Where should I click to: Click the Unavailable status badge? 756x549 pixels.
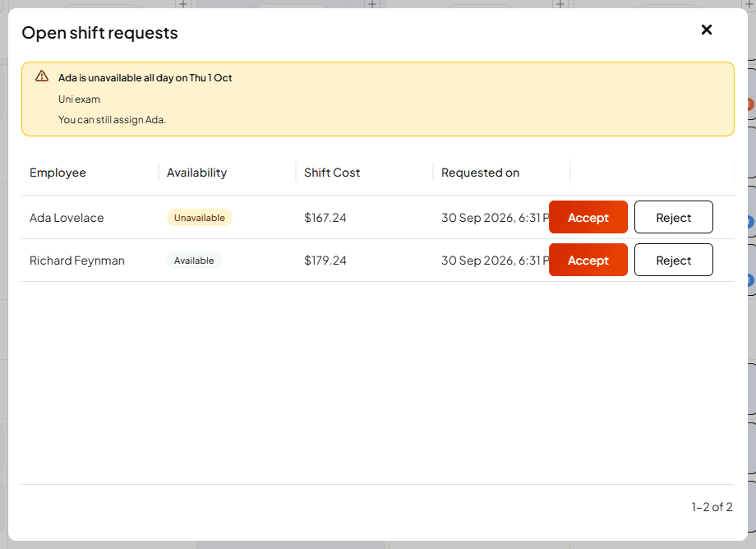[200, 218]
